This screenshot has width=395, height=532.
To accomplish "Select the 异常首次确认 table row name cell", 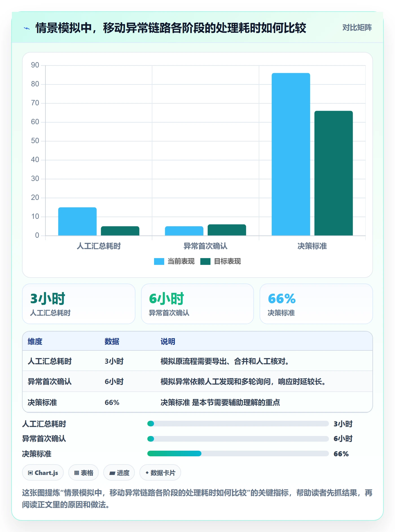I will point(50,381).
